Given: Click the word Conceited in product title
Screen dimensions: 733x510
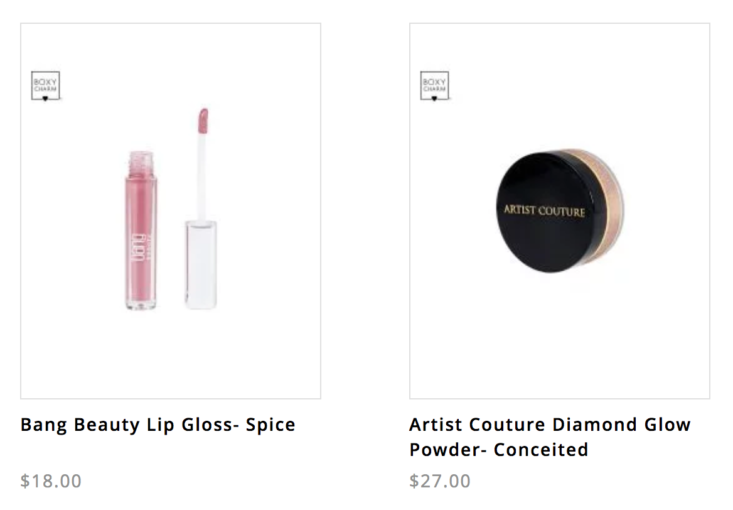Looking at the screenshot, I should pyautogui.click(x=541, y=450).
